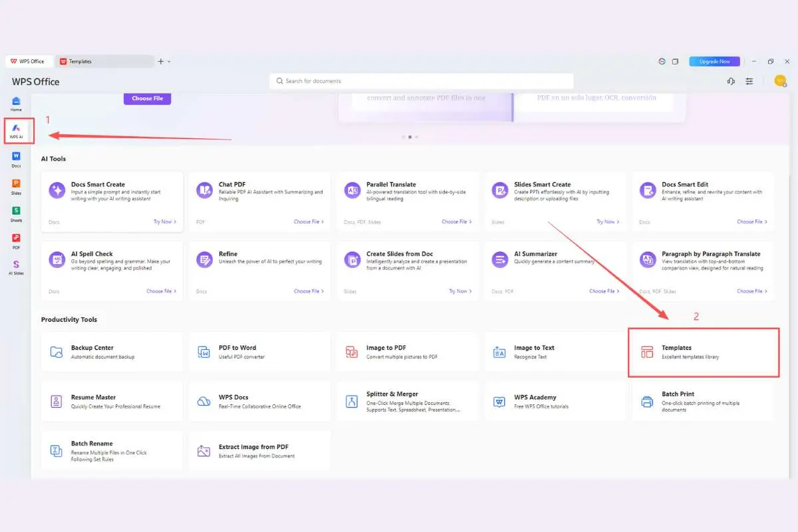
Task: Click Choose File on Parallel Translate
Action: [457, 221]
